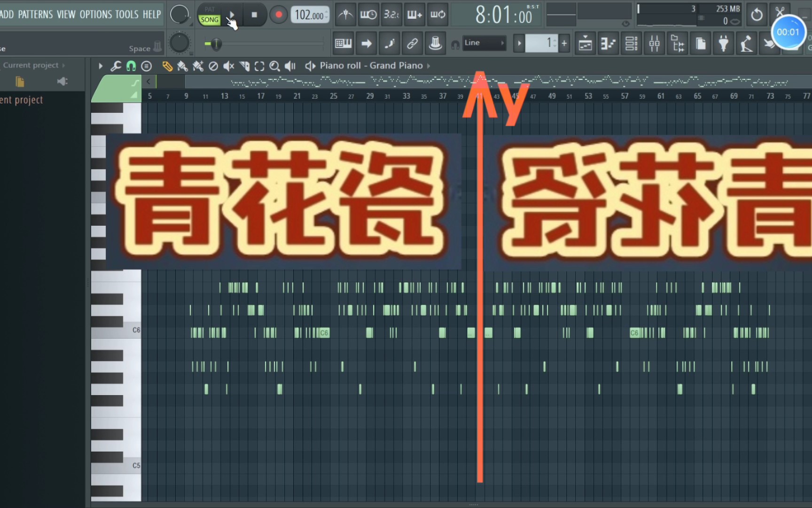Image resolution: width=812 pixels, height=508 pixels.
Task: Click the browser files folder icon
Action: coord(20,82)
